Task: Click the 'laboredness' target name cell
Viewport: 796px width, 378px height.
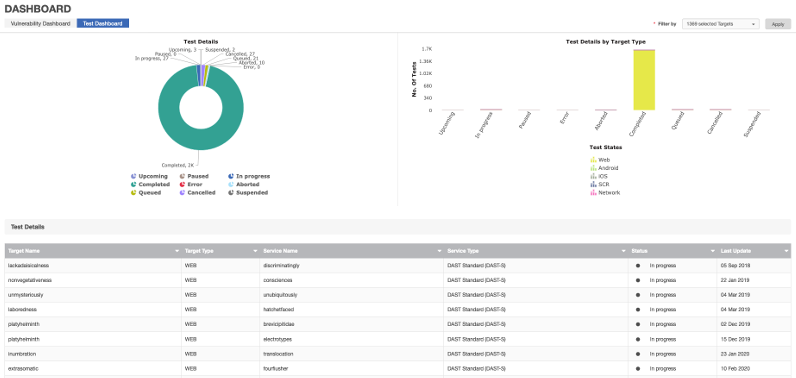Action: 93,310
